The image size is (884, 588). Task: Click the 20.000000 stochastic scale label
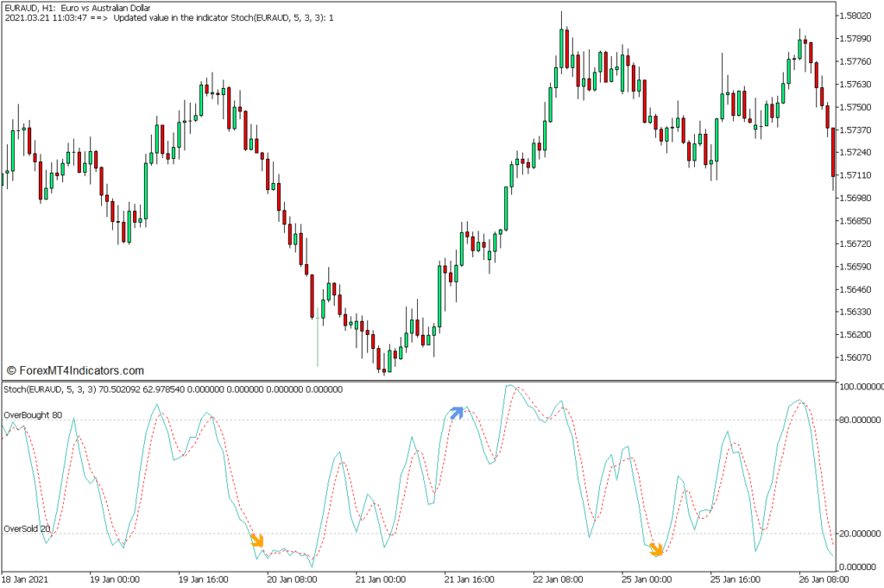click(859, 534)
